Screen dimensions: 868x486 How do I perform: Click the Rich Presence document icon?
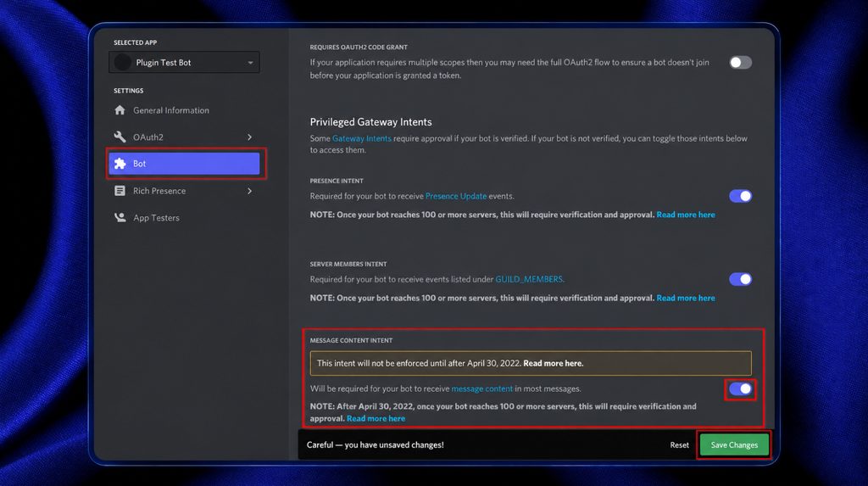click(120, 191)
